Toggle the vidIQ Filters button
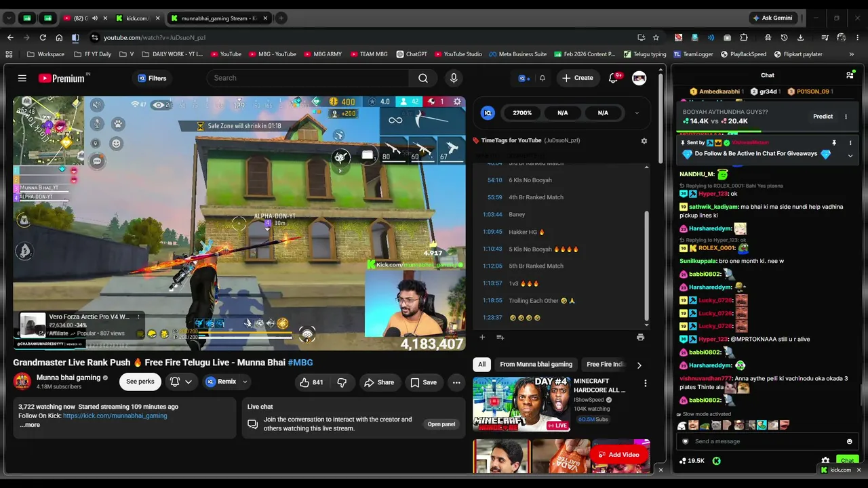 pyautogui.click(x=152, y=79)
